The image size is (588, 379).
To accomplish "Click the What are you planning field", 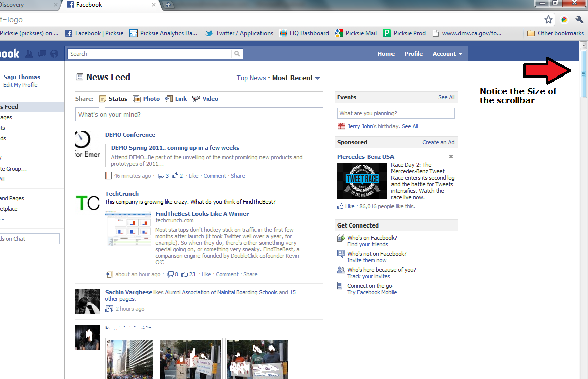I will click(x=396, y=113).
